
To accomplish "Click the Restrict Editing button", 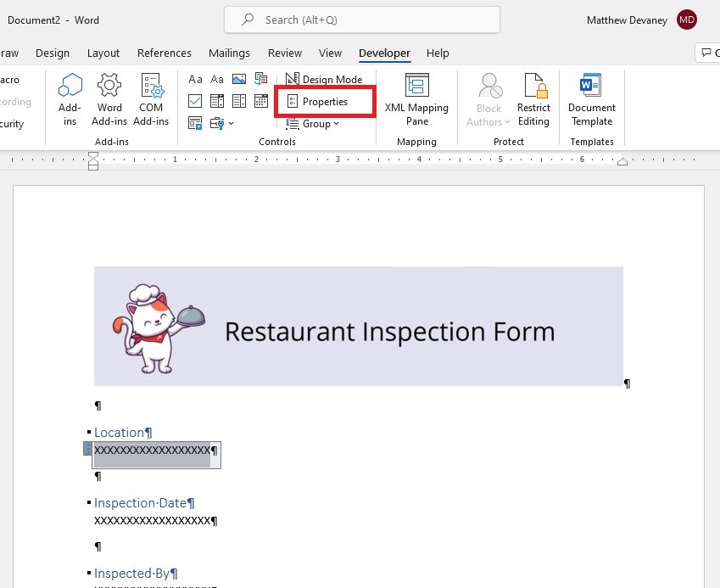I will coord(533,99).
